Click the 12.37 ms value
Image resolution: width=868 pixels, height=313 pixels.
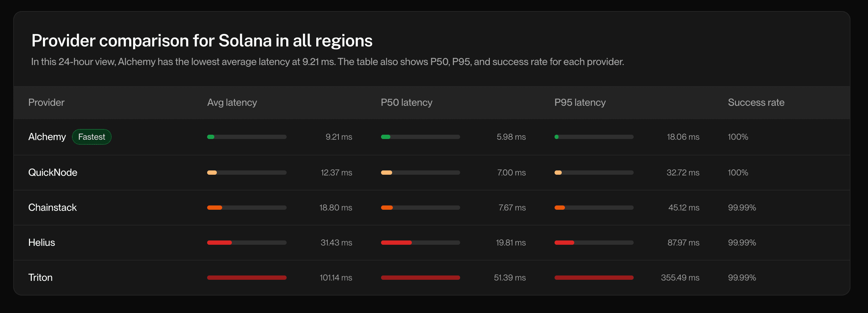tap(336, 173)
